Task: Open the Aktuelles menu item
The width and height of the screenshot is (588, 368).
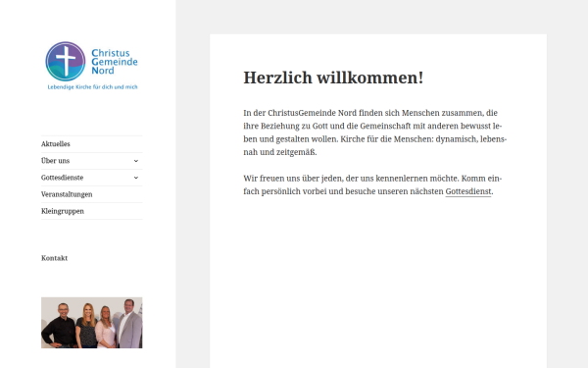Action: [56, 144]
